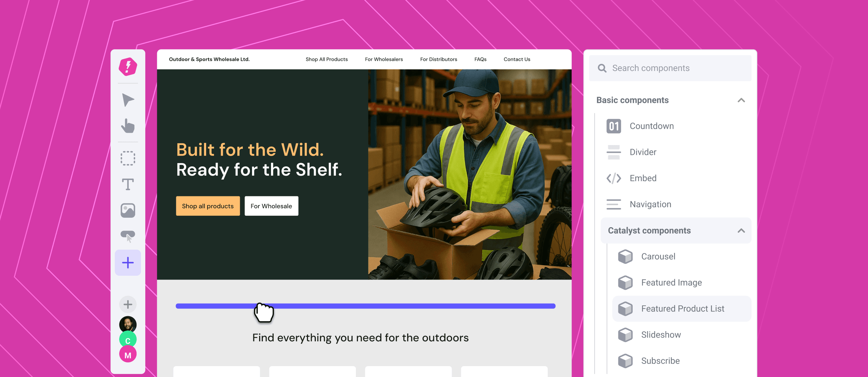Open For Wholesalers nav item
This screenshot has width=868, height=377.
click(384, 59)
